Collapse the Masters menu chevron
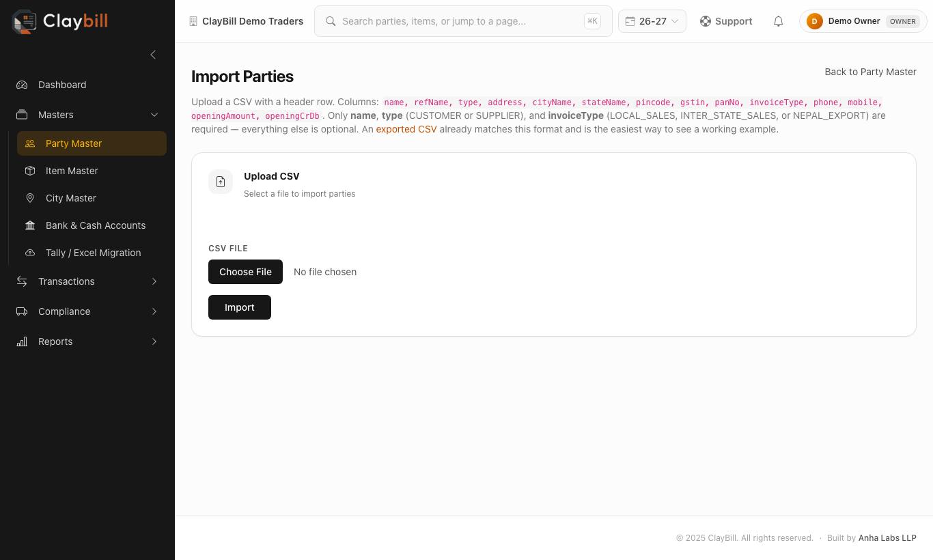933x560 pixels. click(x=154, y=115)
